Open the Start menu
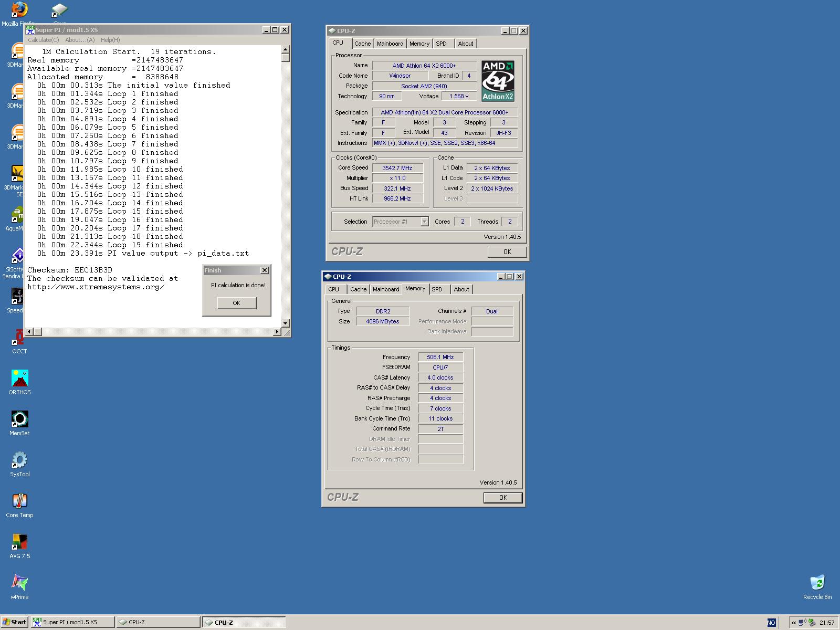840x630 pixels. [x=15, y=622]
